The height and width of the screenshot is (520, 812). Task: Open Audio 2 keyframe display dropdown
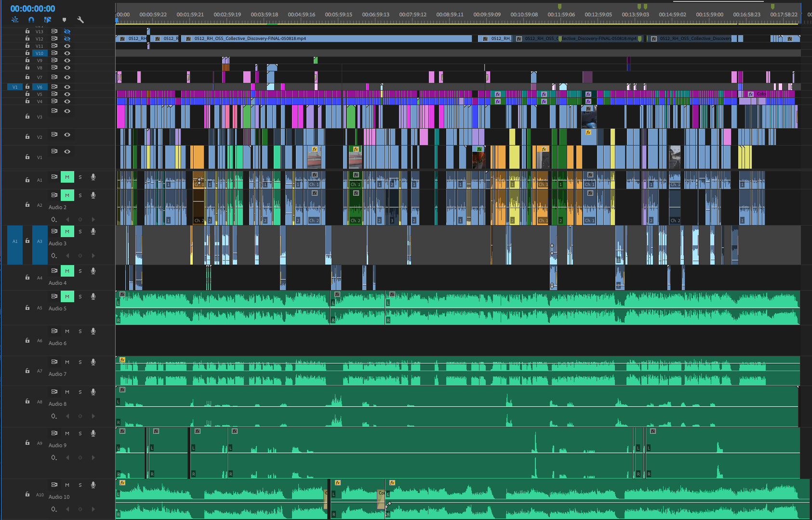pos(54,220)
